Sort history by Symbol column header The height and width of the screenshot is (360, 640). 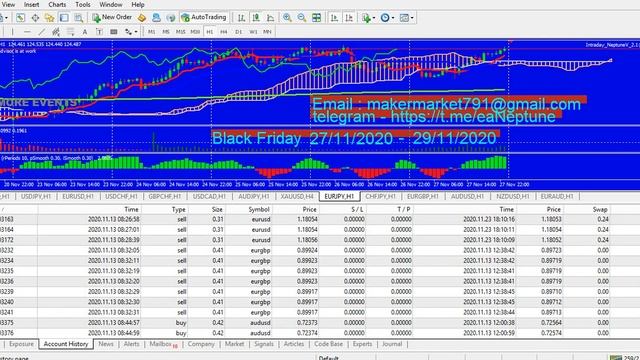[x=259, y=209]
